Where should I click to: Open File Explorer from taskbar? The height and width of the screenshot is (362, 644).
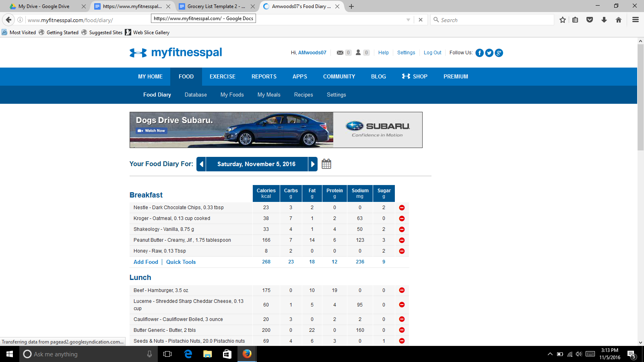(x=207, y=354)
